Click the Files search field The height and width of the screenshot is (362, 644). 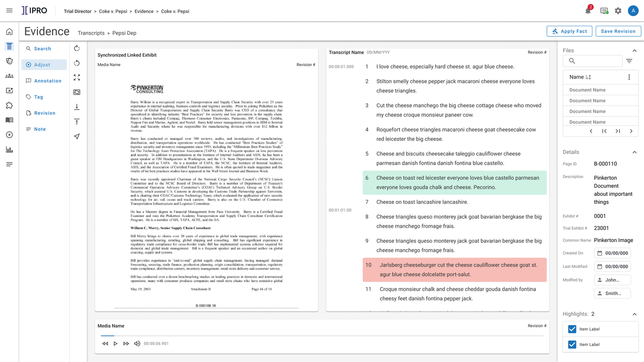click(x=592, y=61)
